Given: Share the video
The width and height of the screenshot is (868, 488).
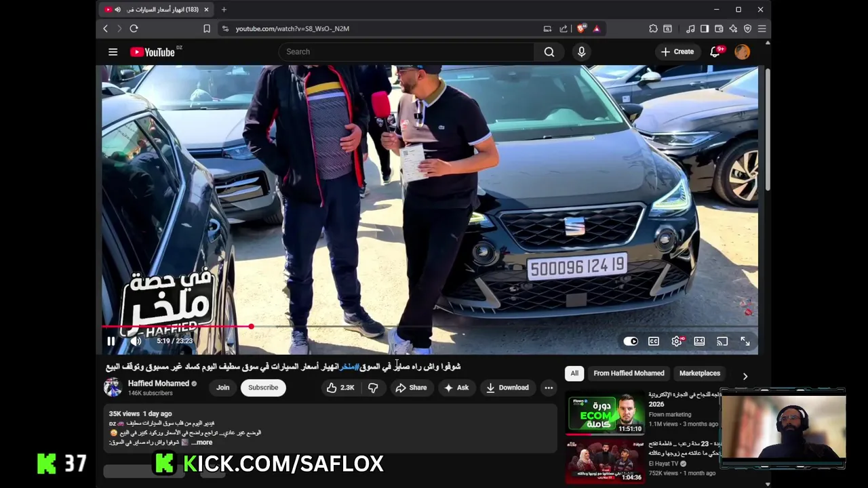Looking at the screenshot, I should (x=411, y=388).
